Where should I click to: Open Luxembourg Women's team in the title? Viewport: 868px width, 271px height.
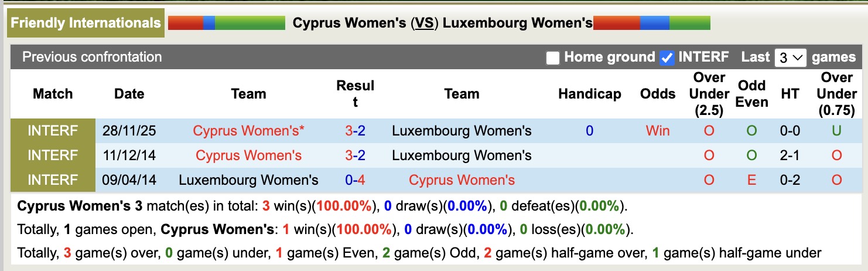click(x=518, y=23)
